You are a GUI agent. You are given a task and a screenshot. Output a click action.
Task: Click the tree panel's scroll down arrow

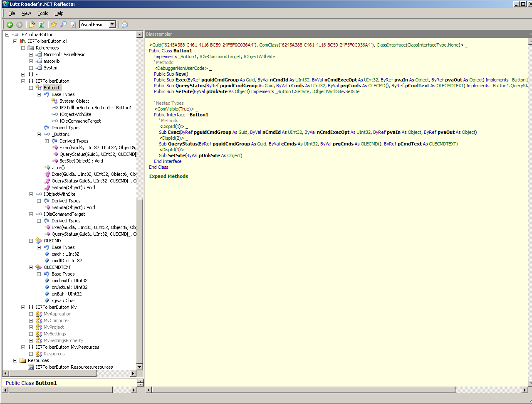tap(140, 367)
